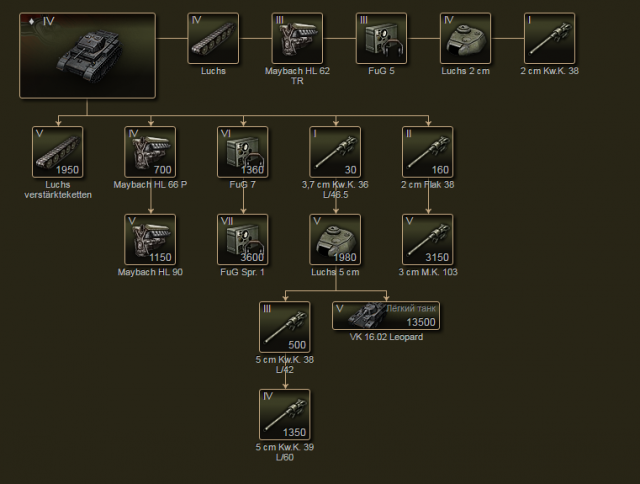Image resolution: width=640 pixels, height=484 pixels.
Task: Pick the FuG Spr. 1 radio
Action: (x=242, y=239)
